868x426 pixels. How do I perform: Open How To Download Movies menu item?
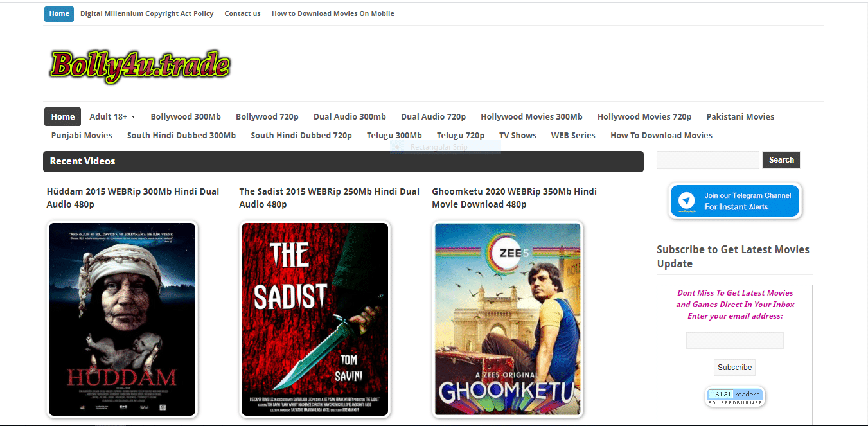click(x=661, y=135)
